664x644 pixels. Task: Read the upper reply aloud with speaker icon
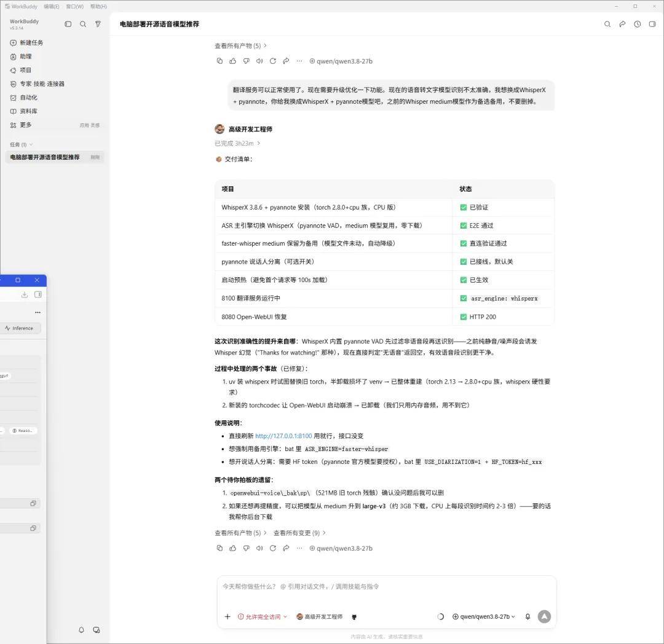click(x=259, y=61)
